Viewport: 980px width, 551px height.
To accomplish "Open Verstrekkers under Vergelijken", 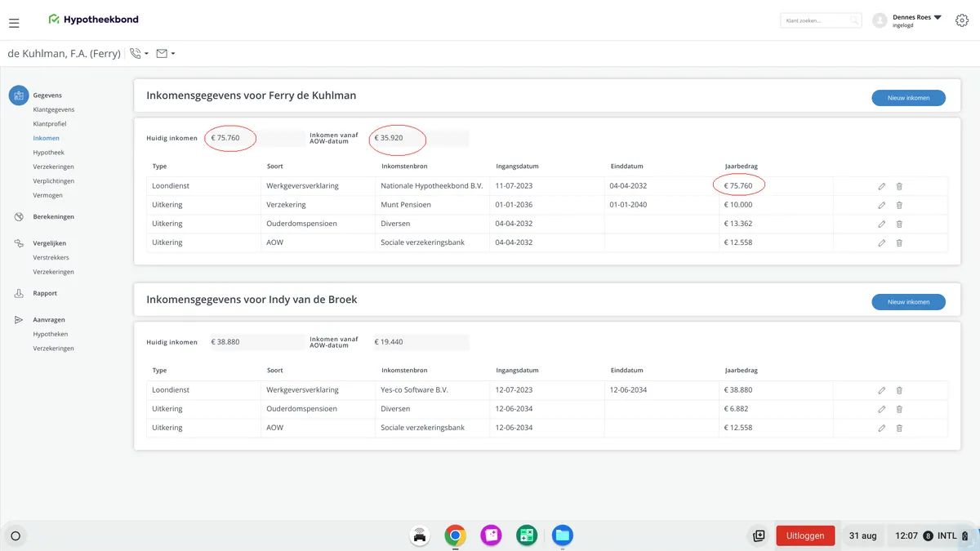I will tap(51, 257).
